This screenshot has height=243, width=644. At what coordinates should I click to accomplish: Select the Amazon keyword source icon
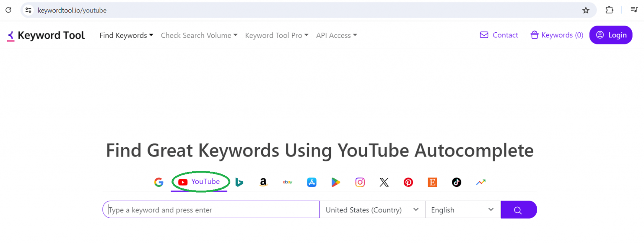263,182
